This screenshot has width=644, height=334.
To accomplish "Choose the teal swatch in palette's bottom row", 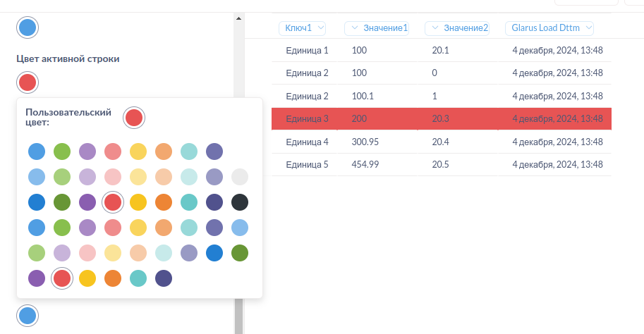I will pyautogui.click(x=138, y=278).
